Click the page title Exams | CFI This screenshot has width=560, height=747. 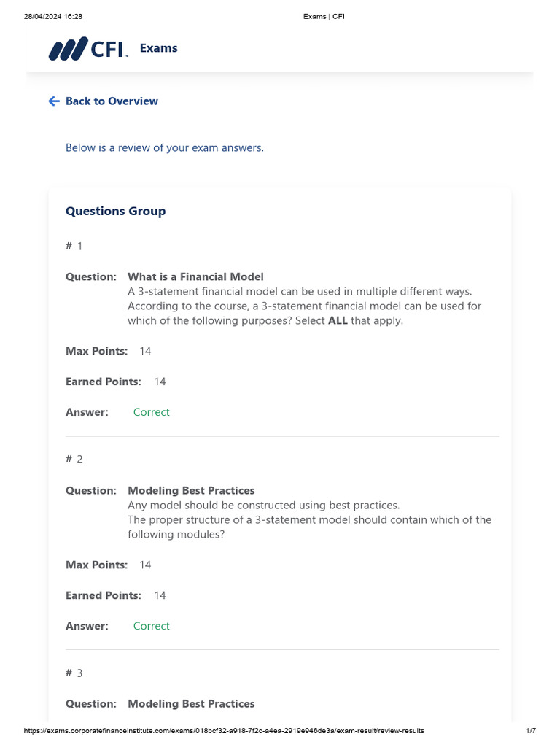pos(324,16)
